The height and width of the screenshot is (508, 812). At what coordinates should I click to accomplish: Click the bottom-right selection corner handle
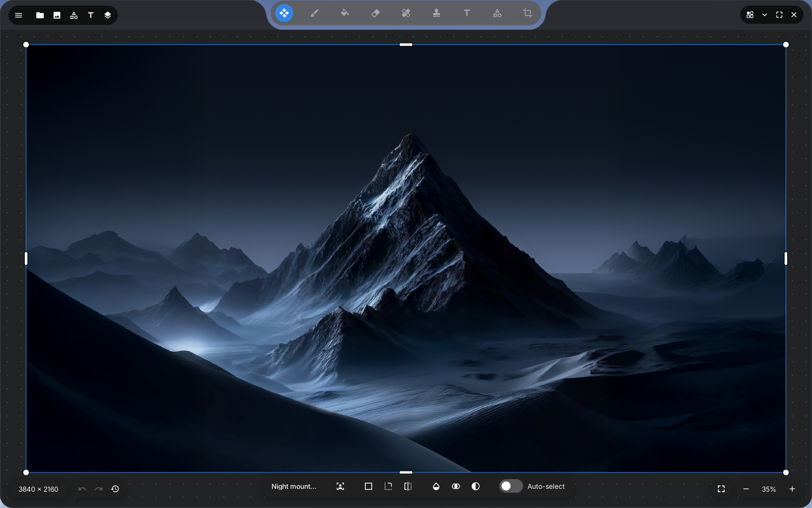point(786,472)
